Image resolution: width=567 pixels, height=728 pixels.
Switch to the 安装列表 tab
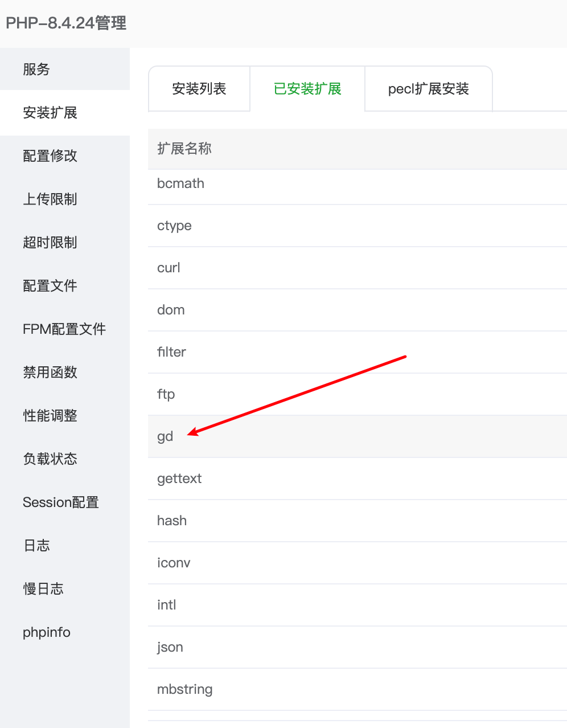coord(199,89)
